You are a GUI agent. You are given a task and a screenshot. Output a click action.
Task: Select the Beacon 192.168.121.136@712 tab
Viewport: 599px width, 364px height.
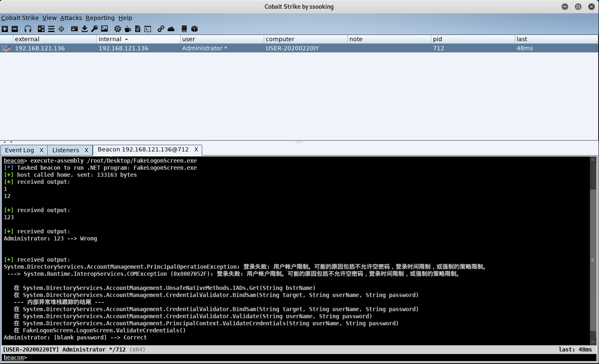click(143, 149)
